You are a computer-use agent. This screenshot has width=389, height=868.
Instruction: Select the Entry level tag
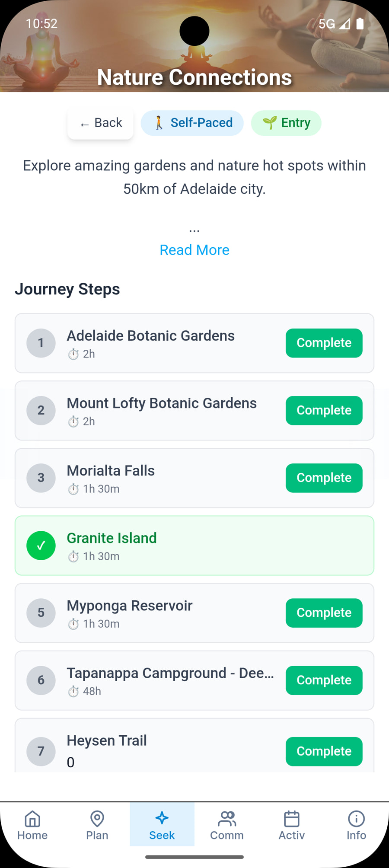click(286, 123)
